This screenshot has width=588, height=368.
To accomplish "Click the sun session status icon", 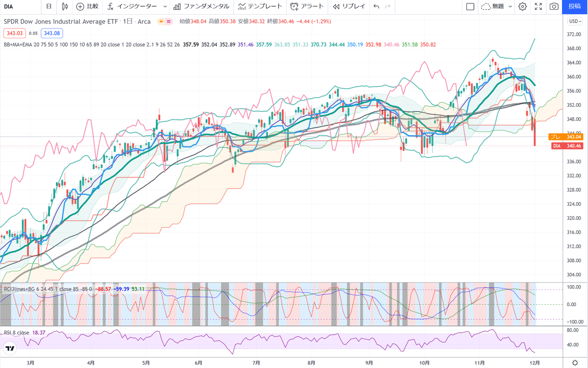I will click(161, 22).
